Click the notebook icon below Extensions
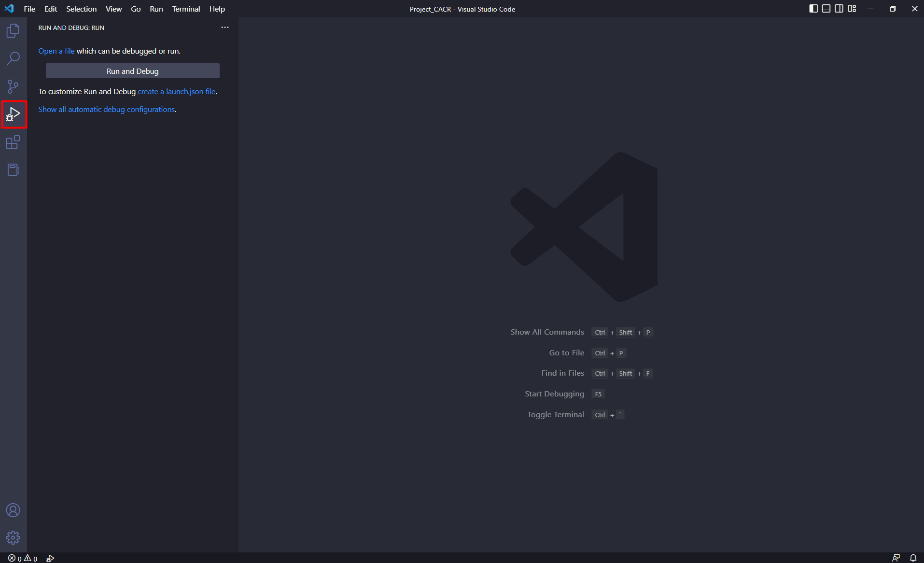The image size is (924, 563). (x=13, y=170)
